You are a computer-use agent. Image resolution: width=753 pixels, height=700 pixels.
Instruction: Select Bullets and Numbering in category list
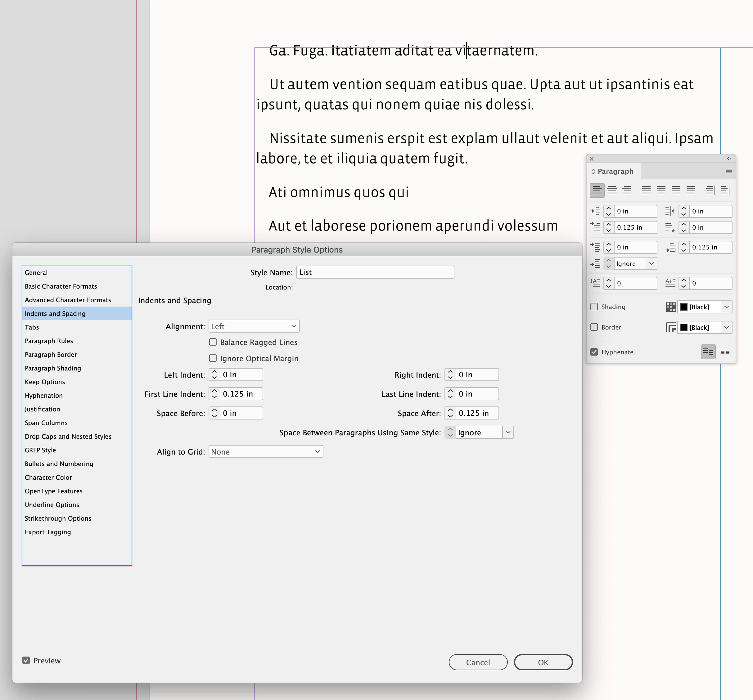click(x=59, y=464)
